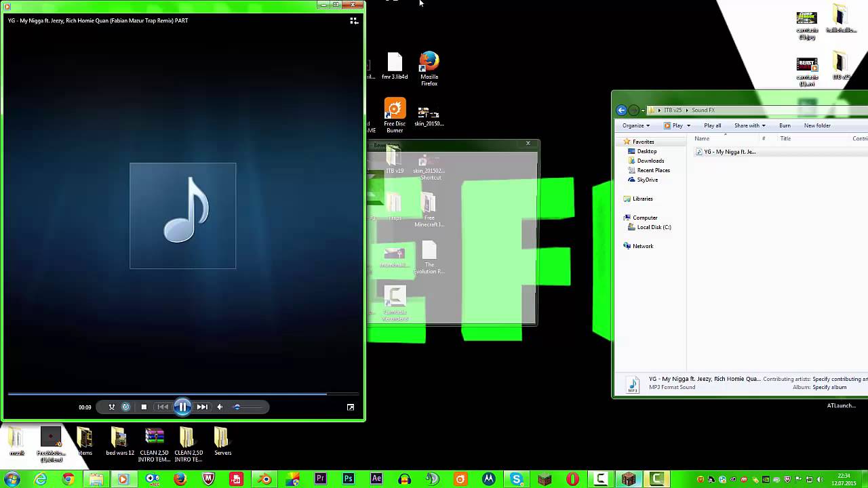Click ITB v25 in the address bar
This screenshot has height=488, width=868.
[673, 110]
